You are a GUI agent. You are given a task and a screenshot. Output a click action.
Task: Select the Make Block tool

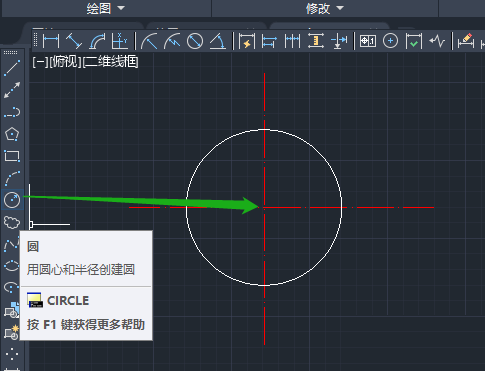click(x=11, y=332)
